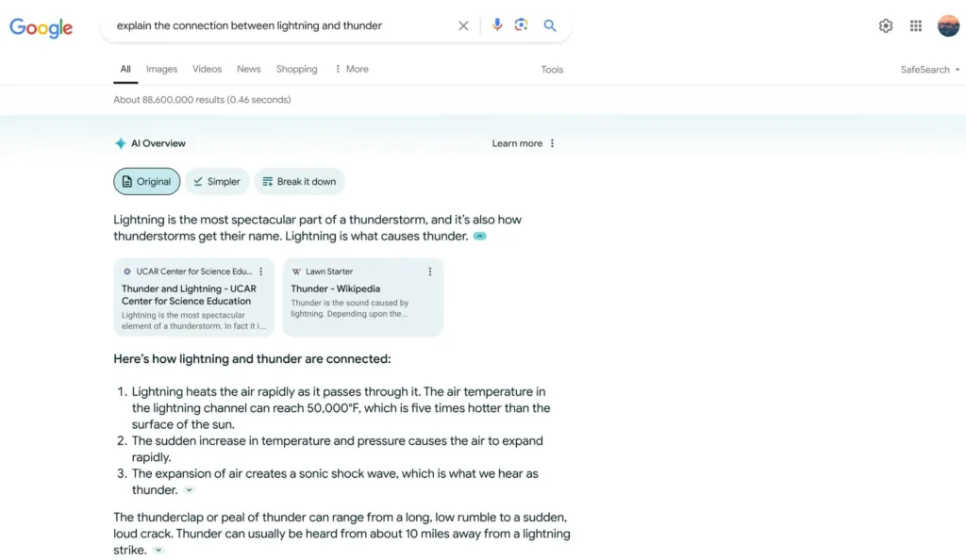Open the News results tab
Image resolution: width=966 pixels, height=560 pixels.
[248, 69]
